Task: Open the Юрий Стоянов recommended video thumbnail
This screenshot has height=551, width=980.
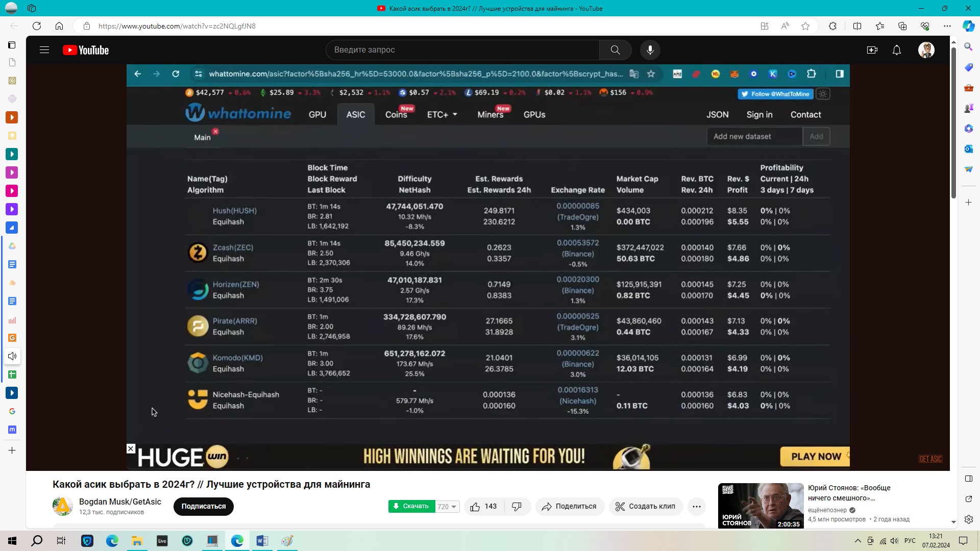Action: pos(761,506)
